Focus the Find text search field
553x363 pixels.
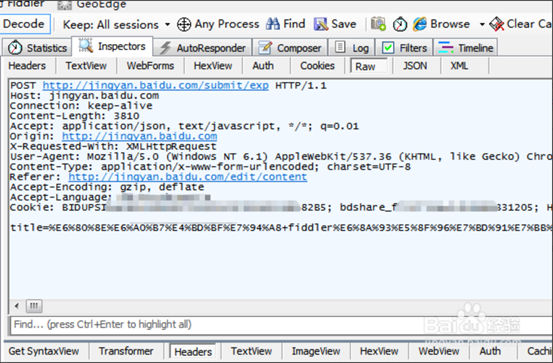pos(281,325)
